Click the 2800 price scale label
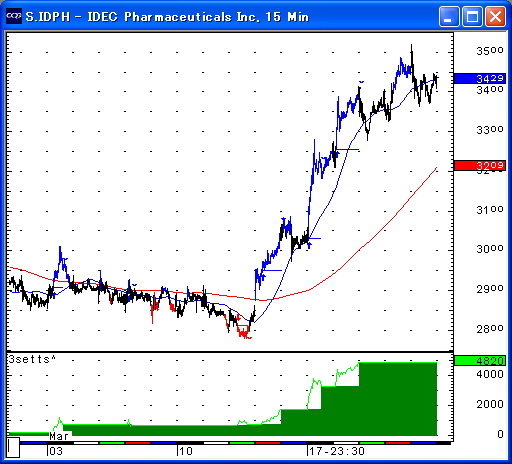Image resolution: width=512 pixels, height=464 pixels. (490, 329)
